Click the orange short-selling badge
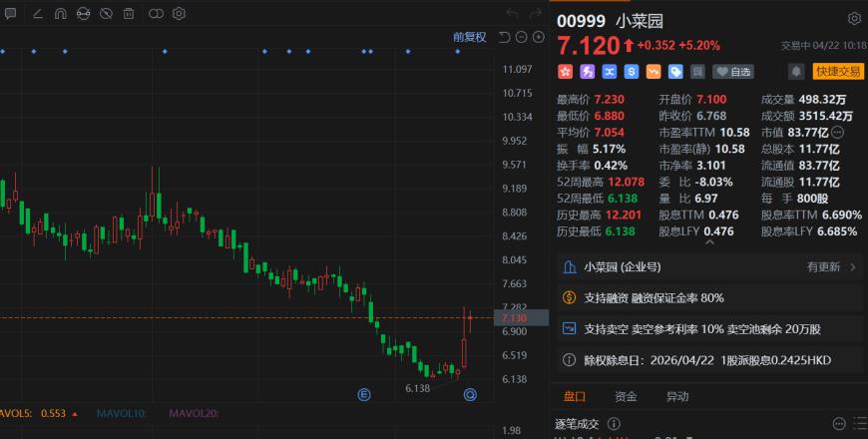The width and height of the screenshot is (868, 439). coord(653,72)
